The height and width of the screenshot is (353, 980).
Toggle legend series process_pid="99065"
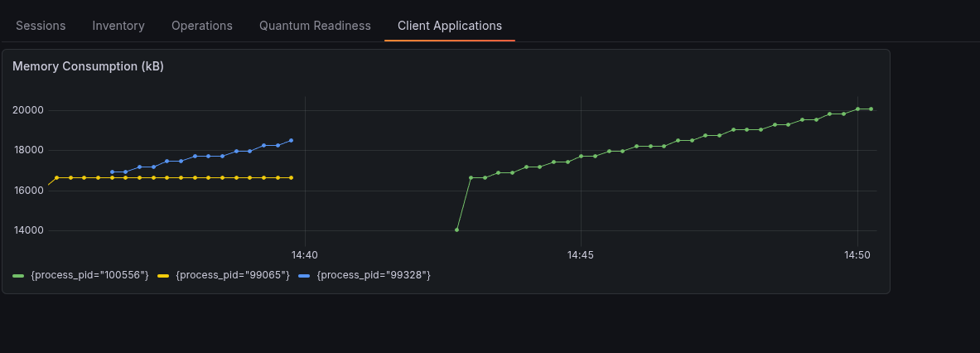coord(233,275)
